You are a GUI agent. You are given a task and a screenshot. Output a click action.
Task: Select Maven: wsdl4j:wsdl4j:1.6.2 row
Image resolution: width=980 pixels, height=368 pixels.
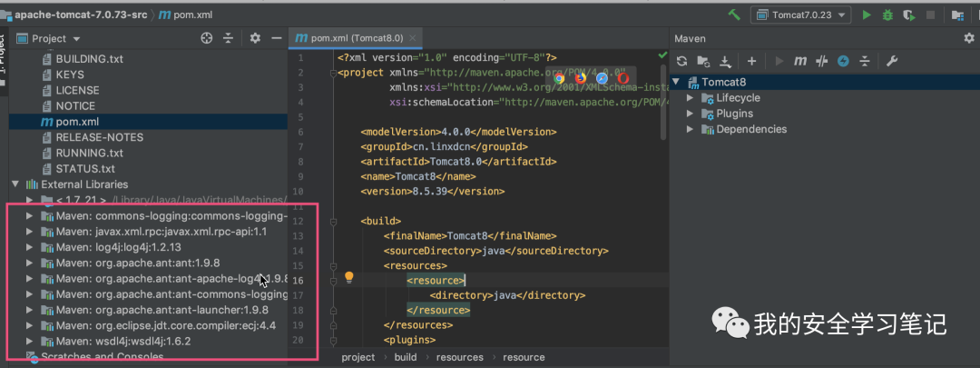pos(148,341)
